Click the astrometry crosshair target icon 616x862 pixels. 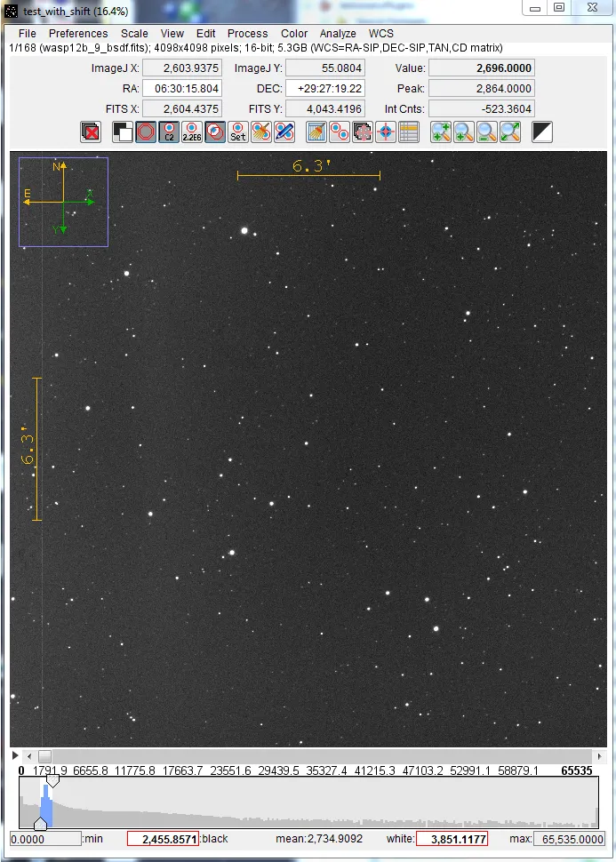[385, 132]
